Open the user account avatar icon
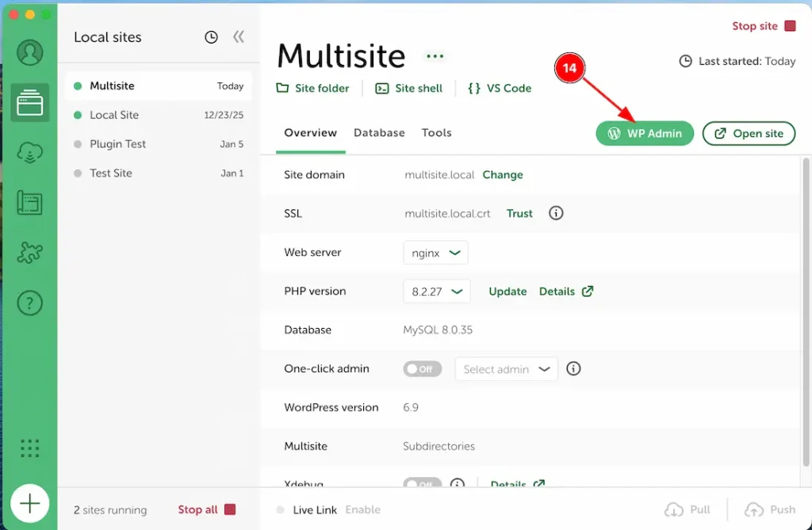The height and width of the screenshot is (530, 812). pyautogui.click(x=29, y=52)
